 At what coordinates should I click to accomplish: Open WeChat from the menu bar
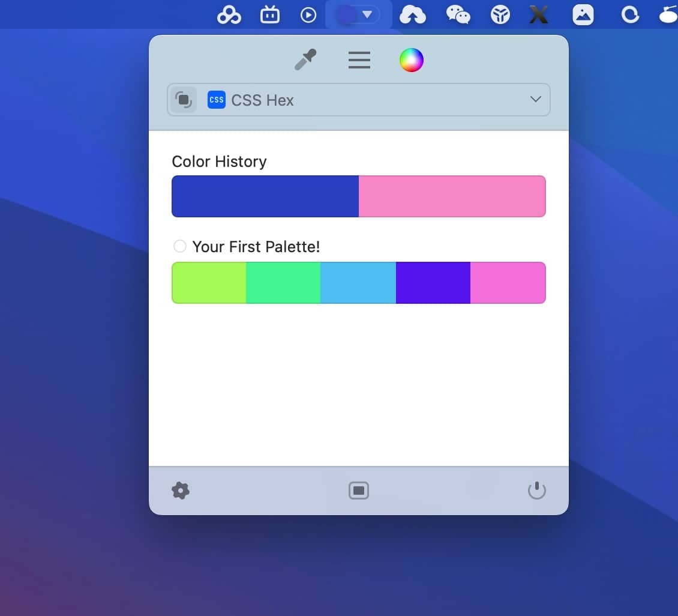(458, 15)
